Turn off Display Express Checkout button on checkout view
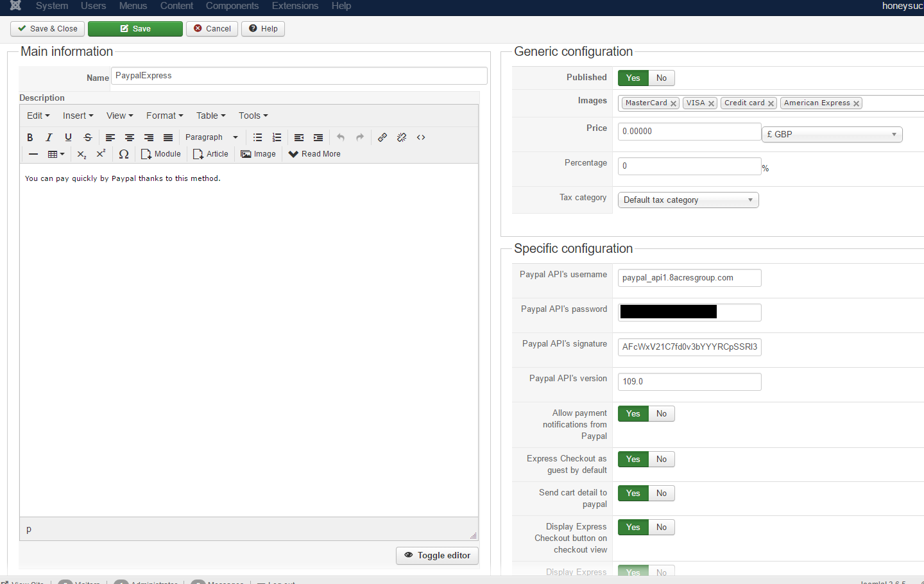This screenshot has width=924, height=584. click(x=662, y=528)
